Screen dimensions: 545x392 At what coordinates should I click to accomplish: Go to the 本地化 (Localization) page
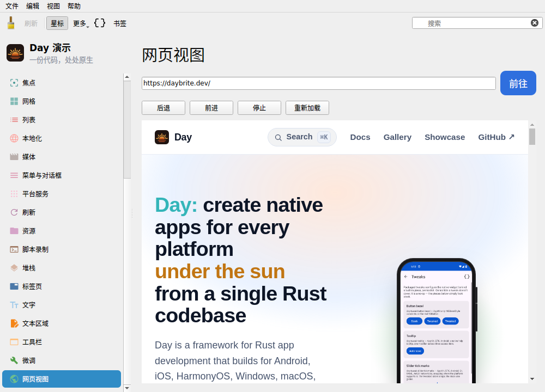(x=62, y=138)
